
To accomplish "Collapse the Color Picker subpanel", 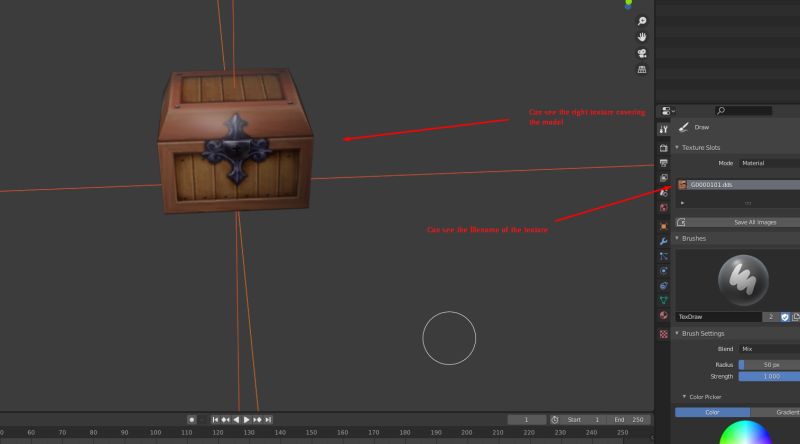I will click(x=684, y=397).
